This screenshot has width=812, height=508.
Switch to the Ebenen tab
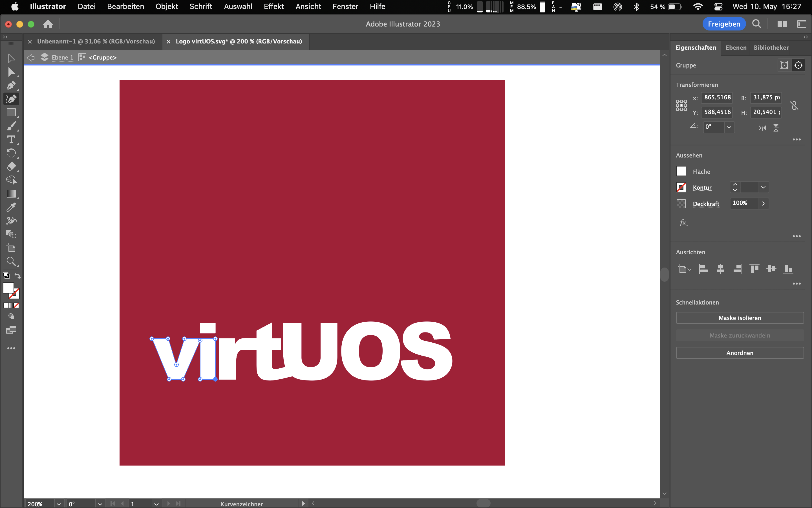point(736,48)
